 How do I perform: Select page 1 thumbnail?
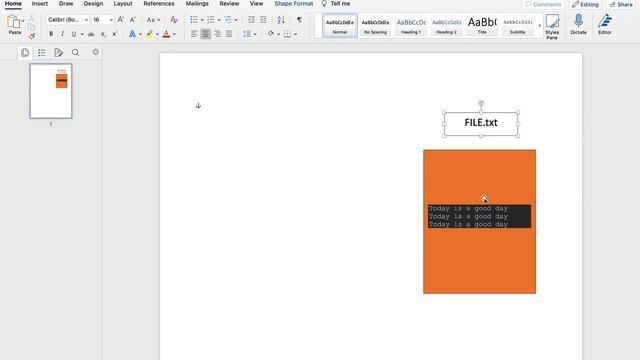click(x=51, y=91)
